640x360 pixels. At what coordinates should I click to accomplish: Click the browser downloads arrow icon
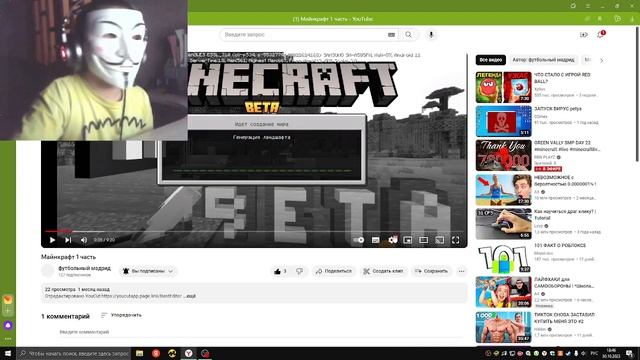coord(632,19)
